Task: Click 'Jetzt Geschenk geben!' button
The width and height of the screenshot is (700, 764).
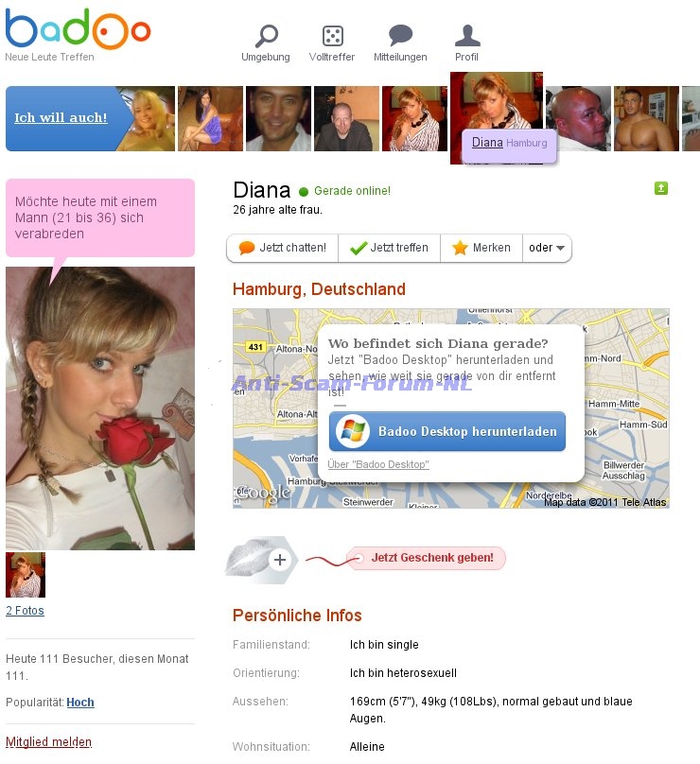Action: (432, 558)
